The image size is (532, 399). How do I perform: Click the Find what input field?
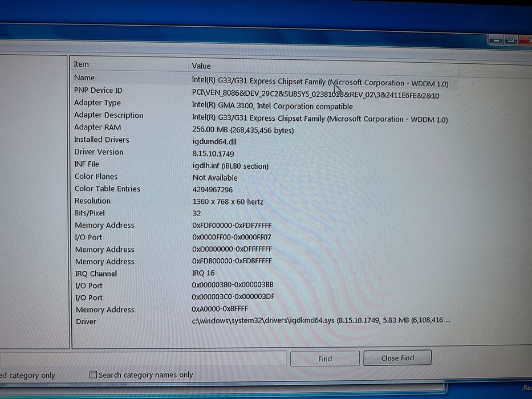(x=143, y=359)
